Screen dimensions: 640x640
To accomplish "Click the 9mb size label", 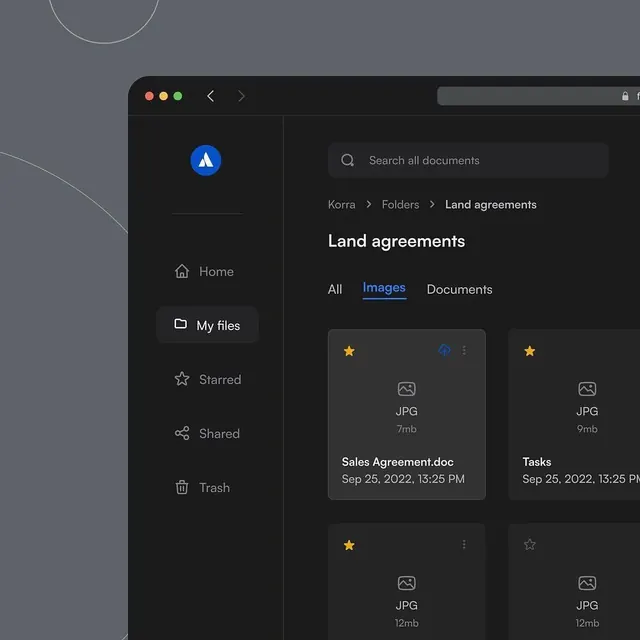I will [x=587, y=429].
